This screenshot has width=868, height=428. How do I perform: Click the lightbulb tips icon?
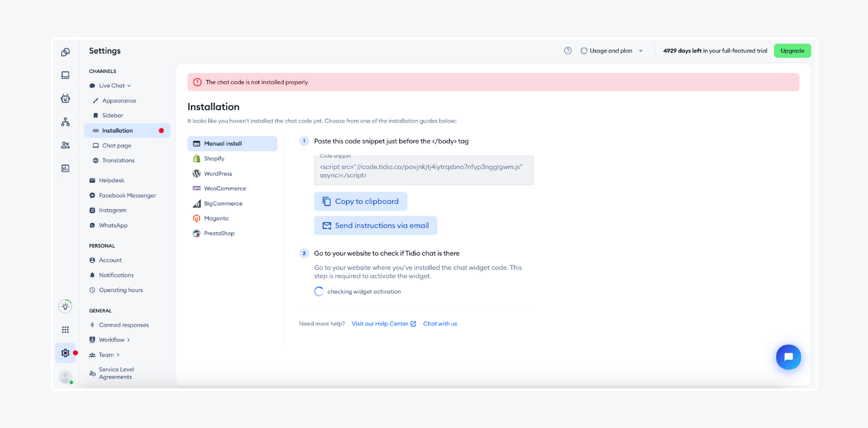pos(65,306)
